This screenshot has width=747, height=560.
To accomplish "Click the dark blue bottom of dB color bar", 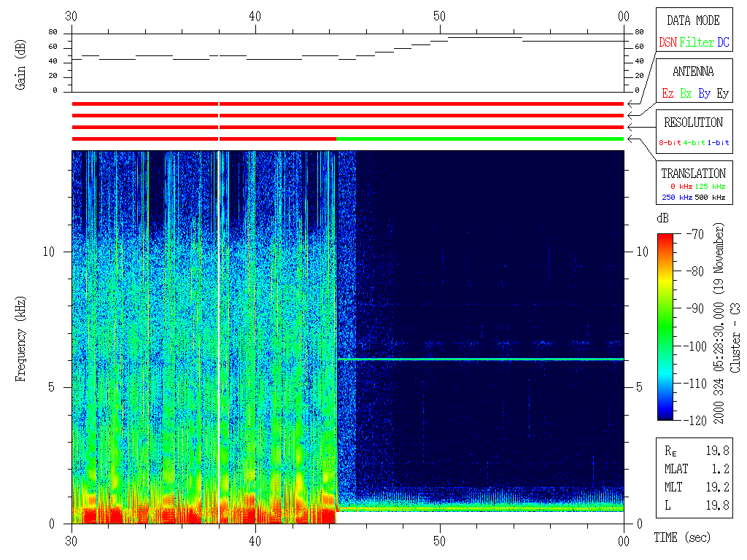I will pos(665,416).
